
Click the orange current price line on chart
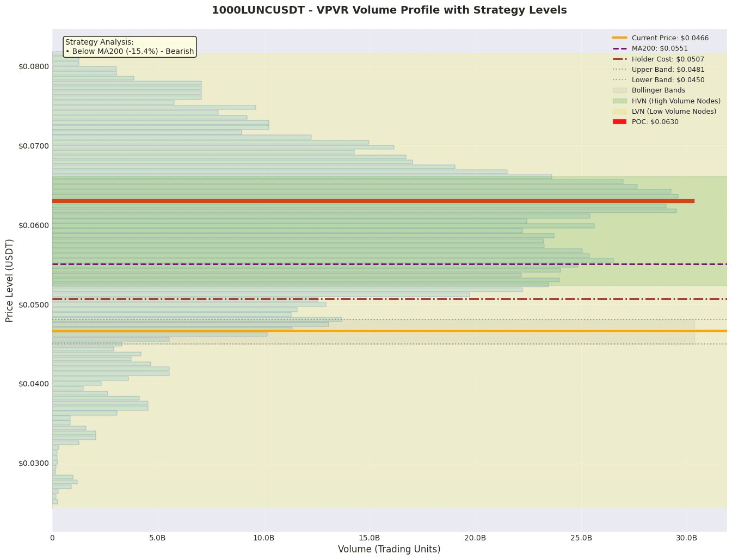[x=390, y=331]
